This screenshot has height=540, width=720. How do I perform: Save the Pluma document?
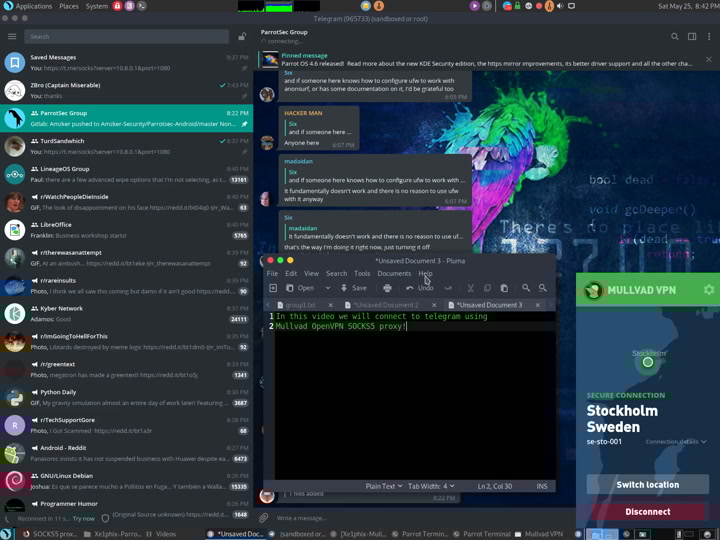click(x=354, y=288)
